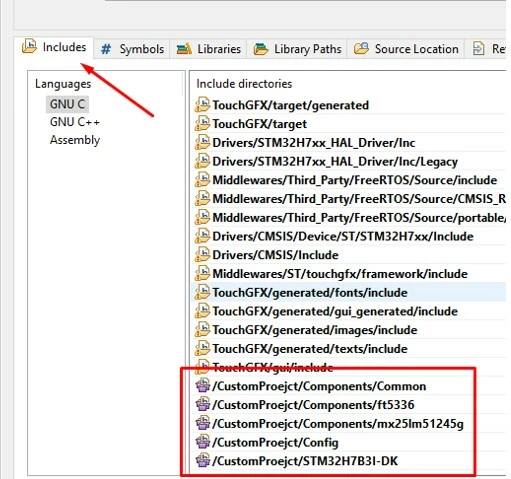Viewport: 511px width, 479px height.
Task: Click folder icon of TouchGFX/generated/gui_generated/include
Action: point(202,310)
